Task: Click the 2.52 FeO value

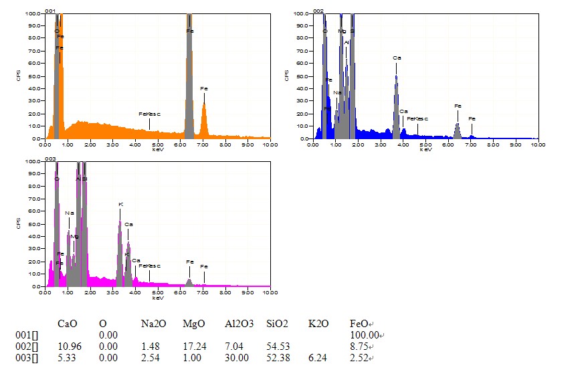Action: pyautogui.click(x=359, y=358)
